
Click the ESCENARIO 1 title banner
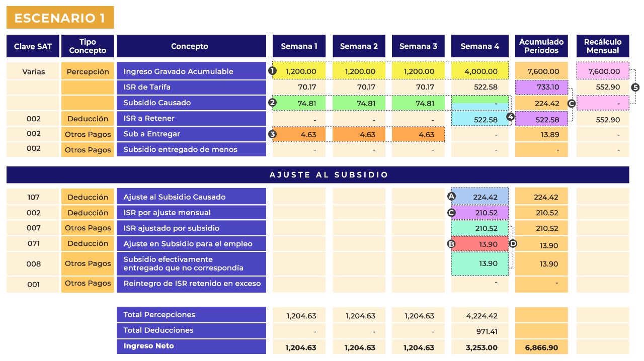(60, 18)
